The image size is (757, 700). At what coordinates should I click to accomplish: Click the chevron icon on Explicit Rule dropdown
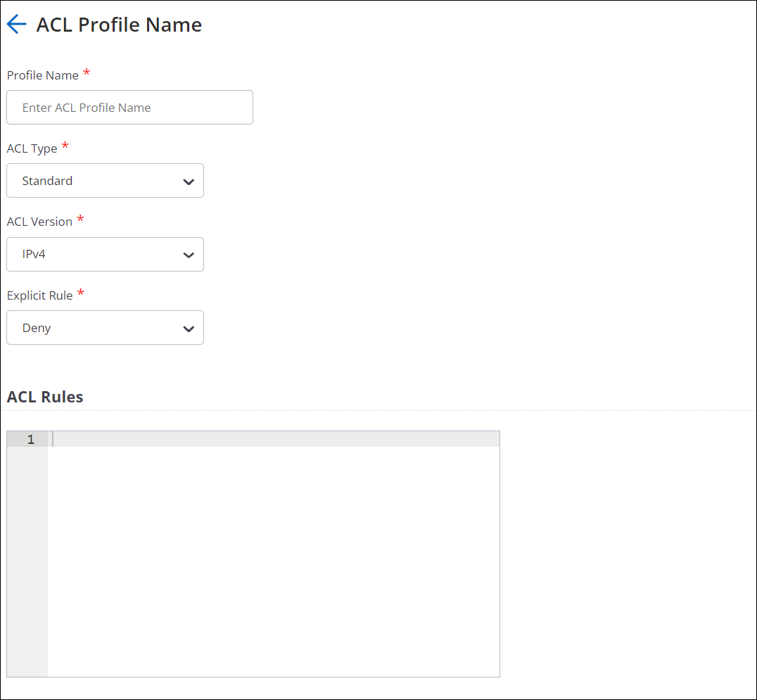[189, 328]
